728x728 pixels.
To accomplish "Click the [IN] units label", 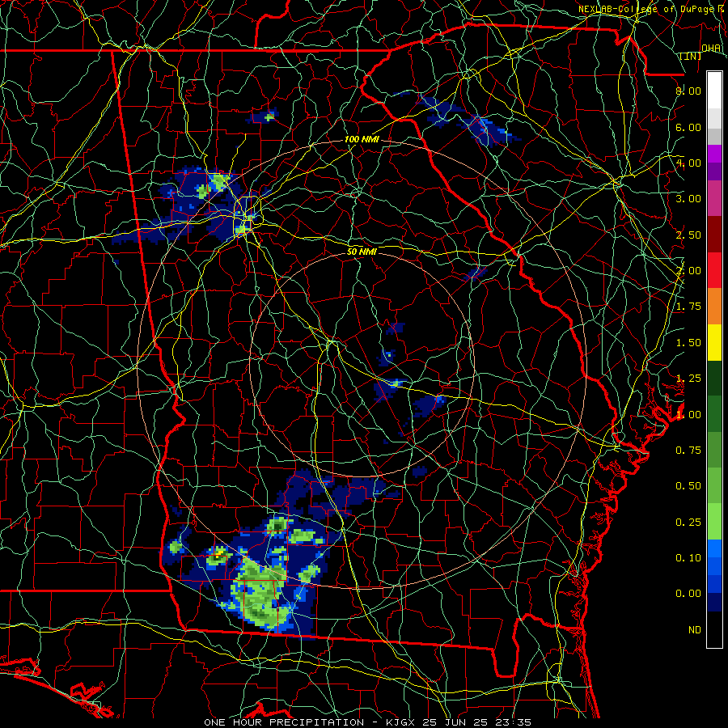I will click(691, 57).
